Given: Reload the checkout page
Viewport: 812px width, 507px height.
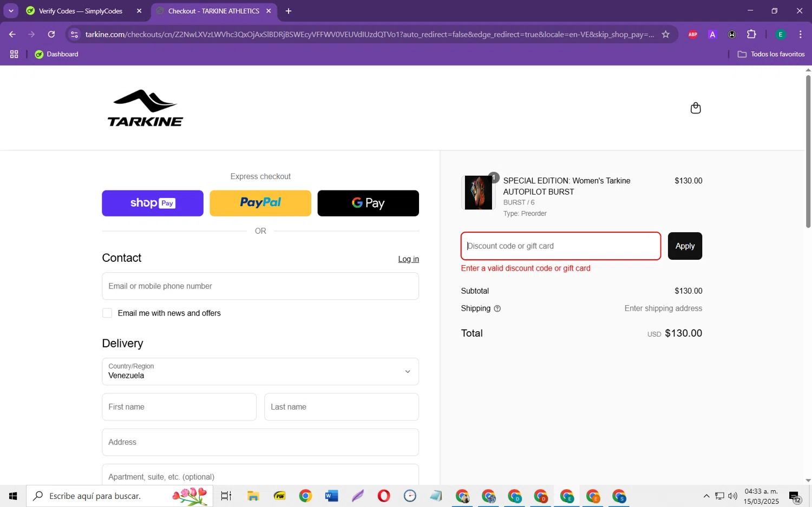Looking at the screenshot, I should coord(51,34).
